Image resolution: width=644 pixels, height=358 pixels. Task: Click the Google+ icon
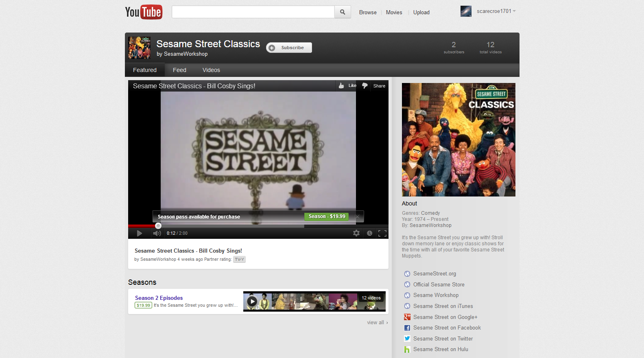point(407,317)
